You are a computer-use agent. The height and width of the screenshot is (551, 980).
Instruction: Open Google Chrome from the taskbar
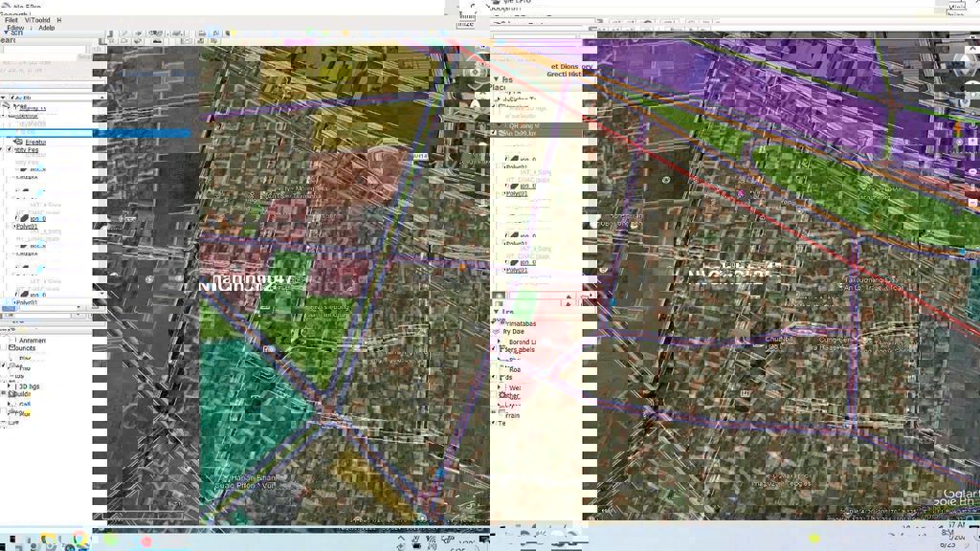tap(79, 540)
